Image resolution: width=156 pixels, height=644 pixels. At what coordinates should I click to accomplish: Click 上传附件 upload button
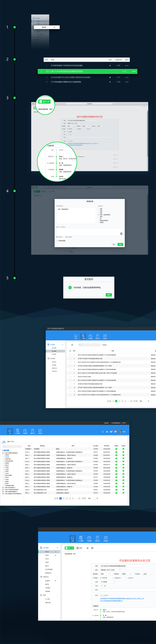pos(105,595)
